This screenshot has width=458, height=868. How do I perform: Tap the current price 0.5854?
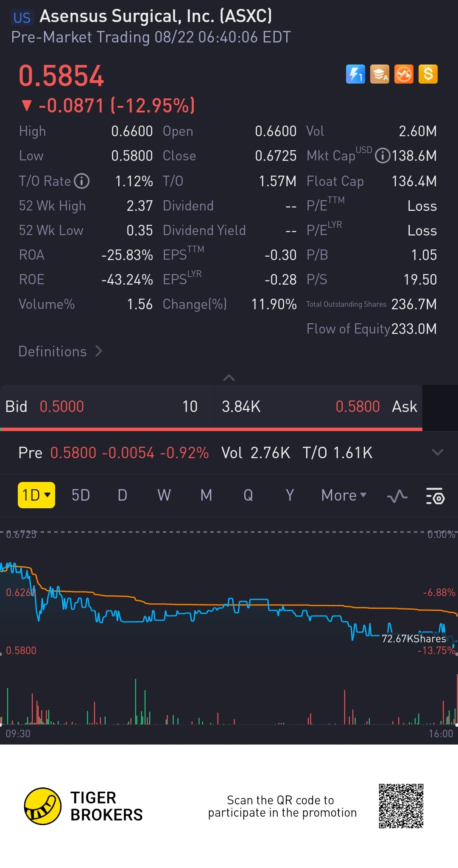pos(61,76)
